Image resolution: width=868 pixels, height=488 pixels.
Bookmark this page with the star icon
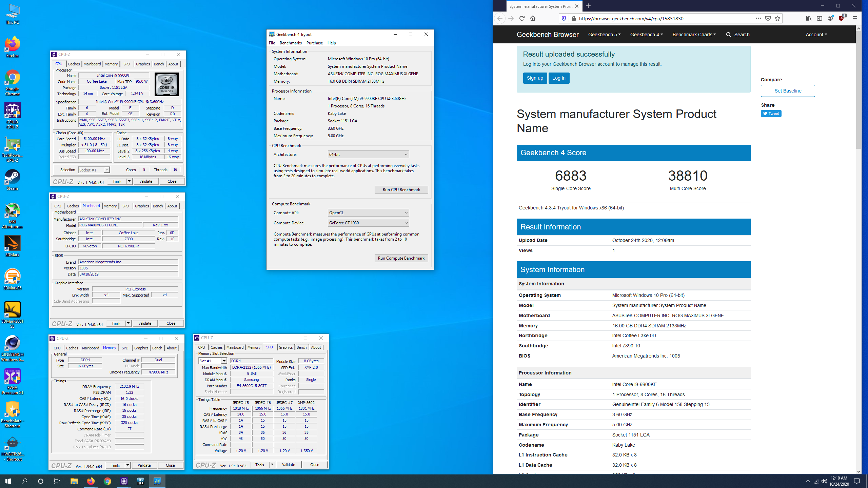coord(777,18)
